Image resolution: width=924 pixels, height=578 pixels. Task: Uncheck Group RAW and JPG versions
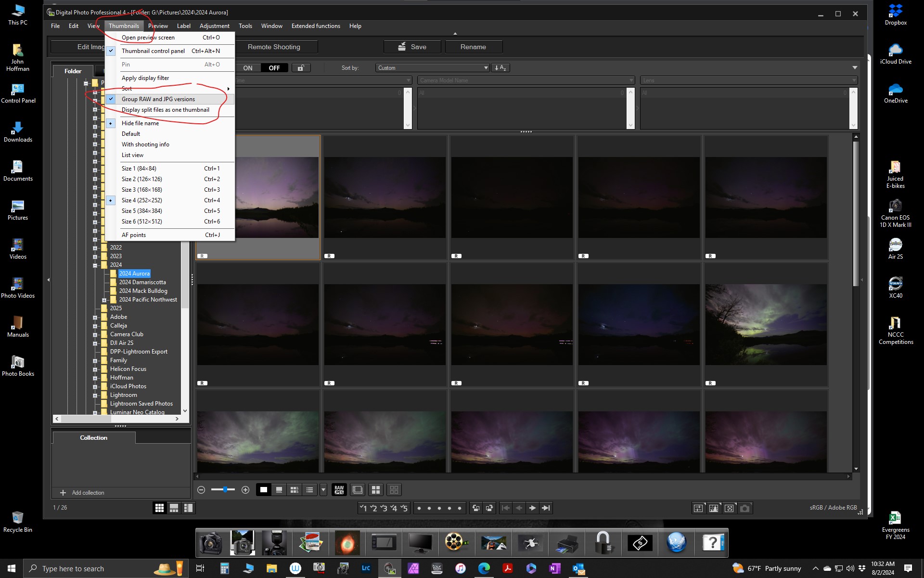point(158,99)
